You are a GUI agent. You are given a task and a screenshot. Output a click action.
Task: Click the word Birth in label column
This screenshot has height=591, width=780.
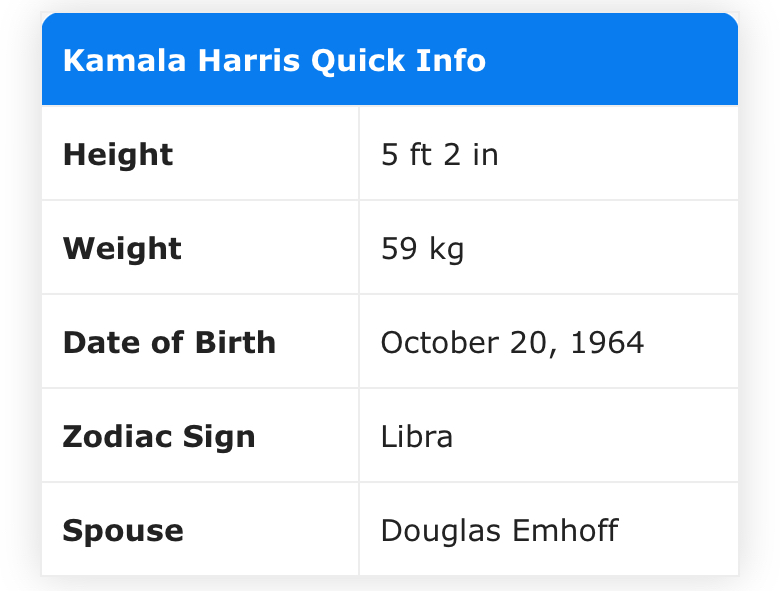coord(235,342)
